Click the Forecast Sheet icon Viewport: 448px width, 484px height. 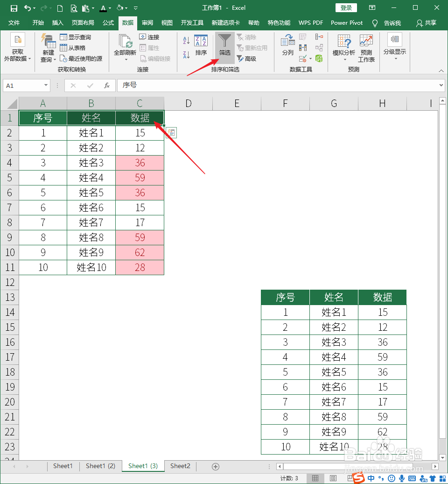[366, 41]
